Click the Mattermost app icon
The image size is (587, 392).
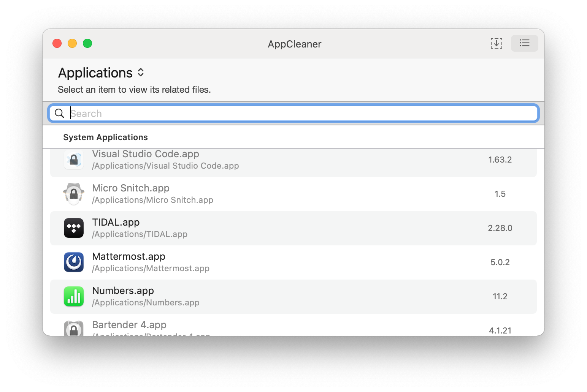pos(74,262)
